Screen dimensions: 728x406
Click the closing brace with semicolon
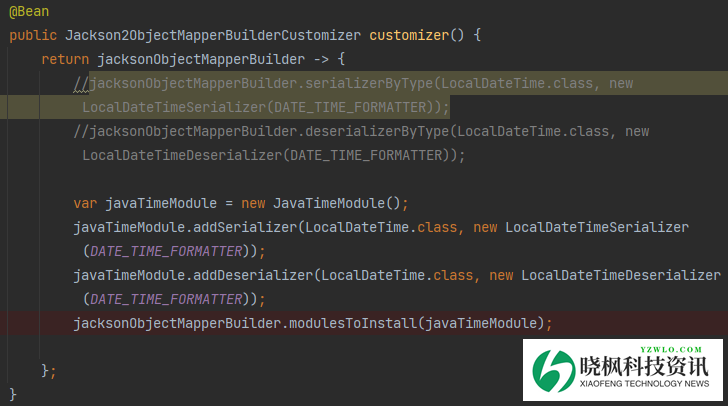47,371
